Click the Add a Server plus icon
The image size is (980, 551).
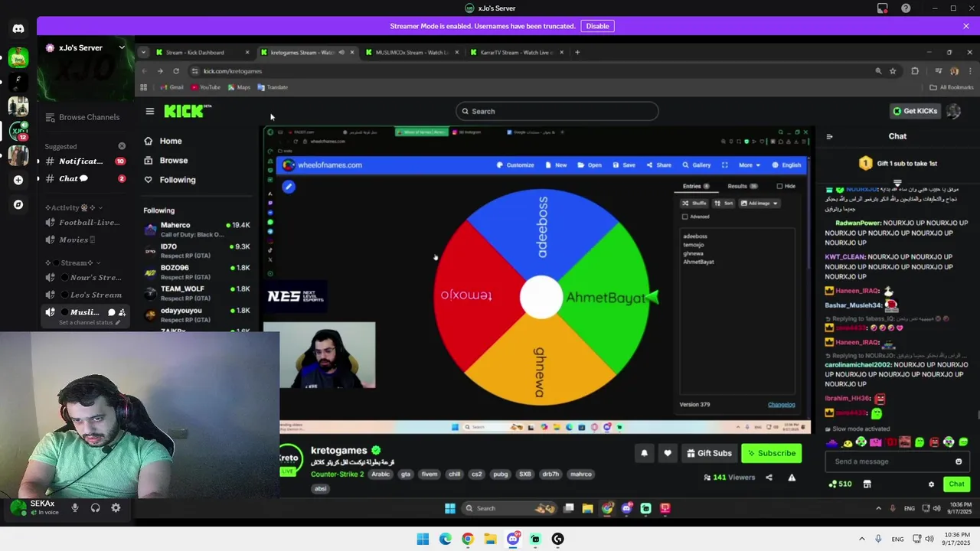pyautogui.click(x=18, y=180)
